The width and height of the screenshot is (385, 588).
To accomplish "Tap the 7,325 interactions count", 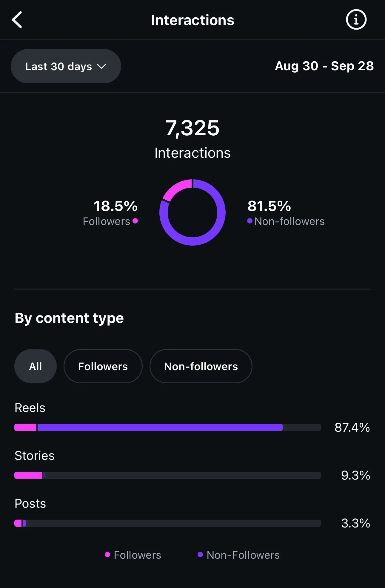I will (x=192, y=128).
